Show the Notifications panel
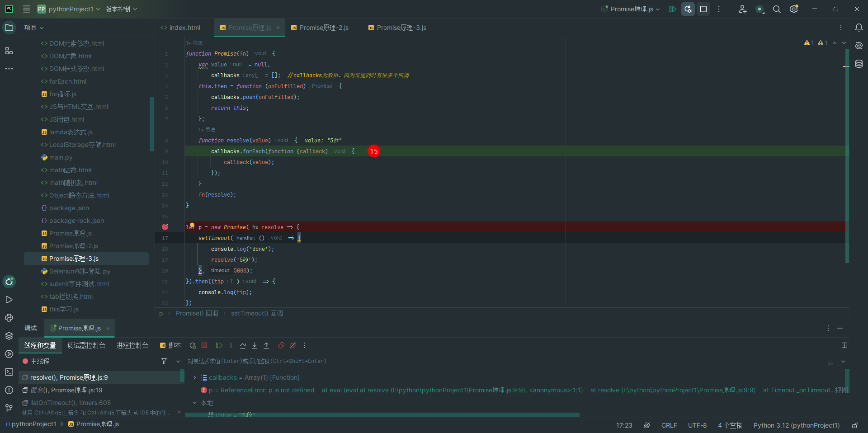The width and height of the screenshot is (868, 433). (x=859, y=28)
